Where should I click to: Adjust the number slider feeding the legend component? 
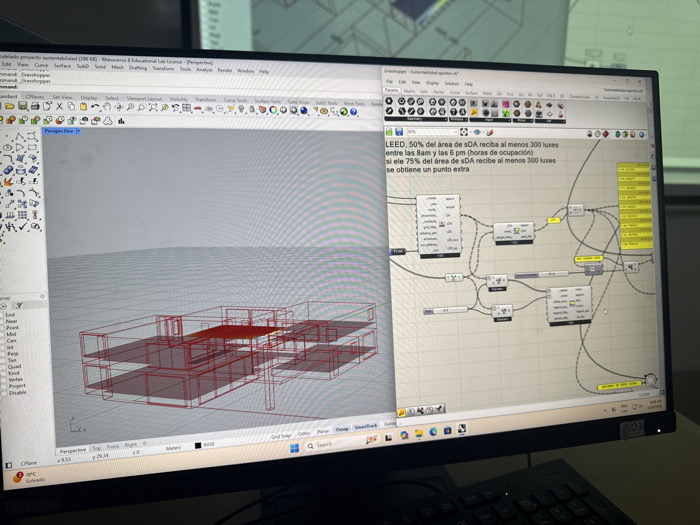(446, 310)
